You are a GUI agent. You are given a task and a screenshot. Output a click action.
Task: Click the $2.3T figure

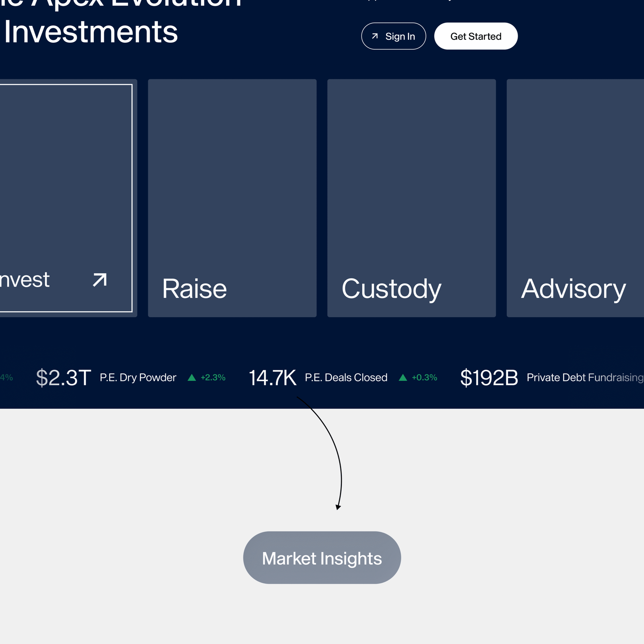(64, 378)
